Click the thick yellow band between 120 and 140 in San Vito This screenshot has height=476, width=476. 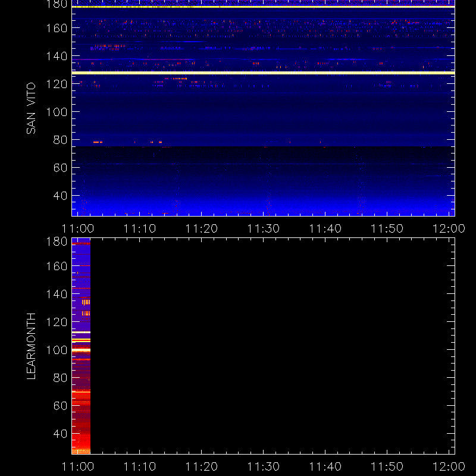click(x=263, y=73)
